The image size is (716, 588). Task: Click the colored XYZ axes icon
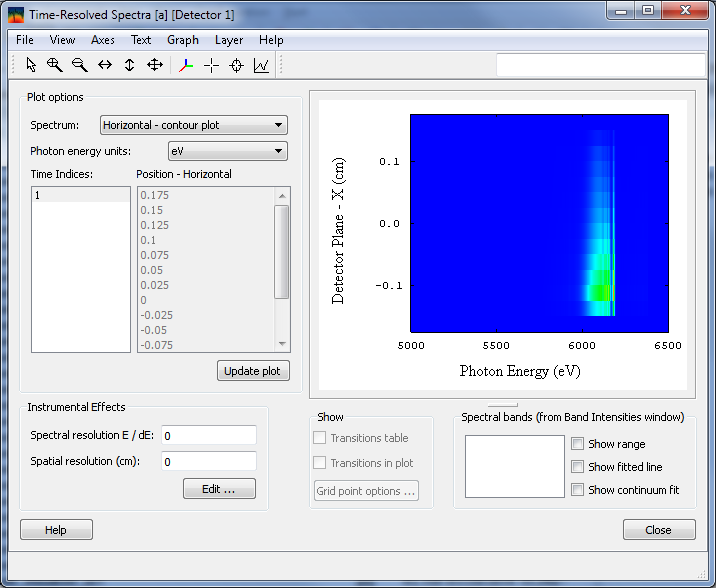pyautogui.click(x=187, y=65)
